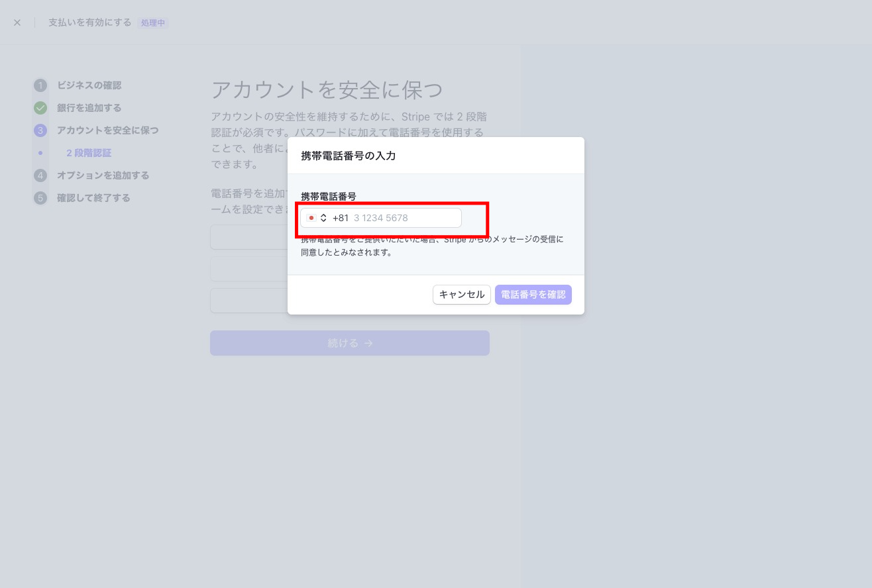Click the X close icon at top left
The image size is (872, 588).
click(17, 23)
